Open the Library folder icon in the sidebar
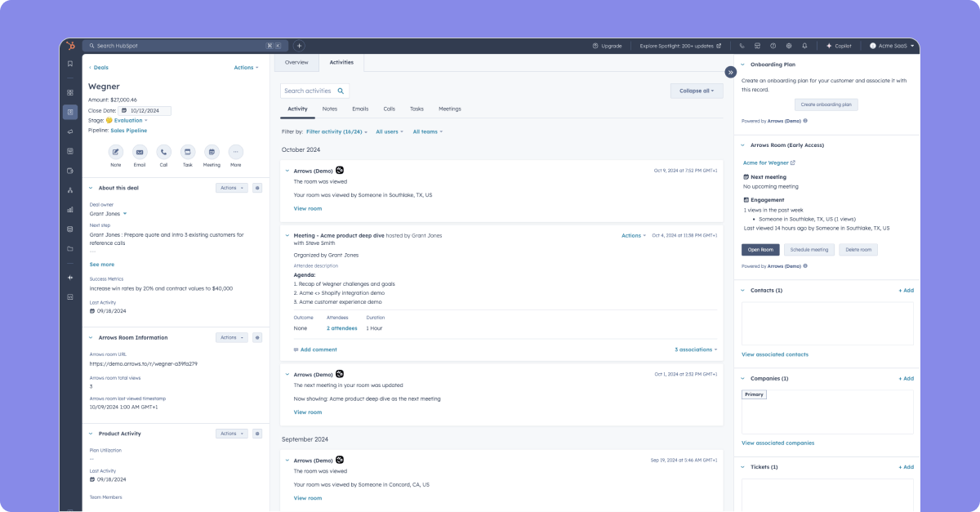This screenshot has height=512, width=980. (70, 248)
